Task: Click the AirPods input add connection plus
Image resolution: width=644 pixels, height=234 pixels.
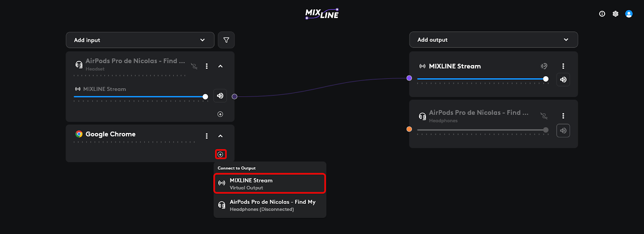Action: coord(220,114)
